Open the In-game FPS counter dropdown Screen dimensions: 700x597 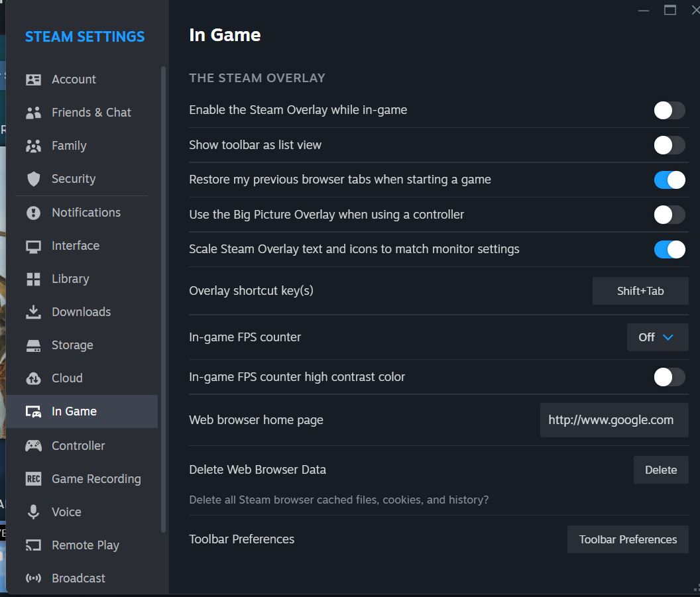coord(657,337)
